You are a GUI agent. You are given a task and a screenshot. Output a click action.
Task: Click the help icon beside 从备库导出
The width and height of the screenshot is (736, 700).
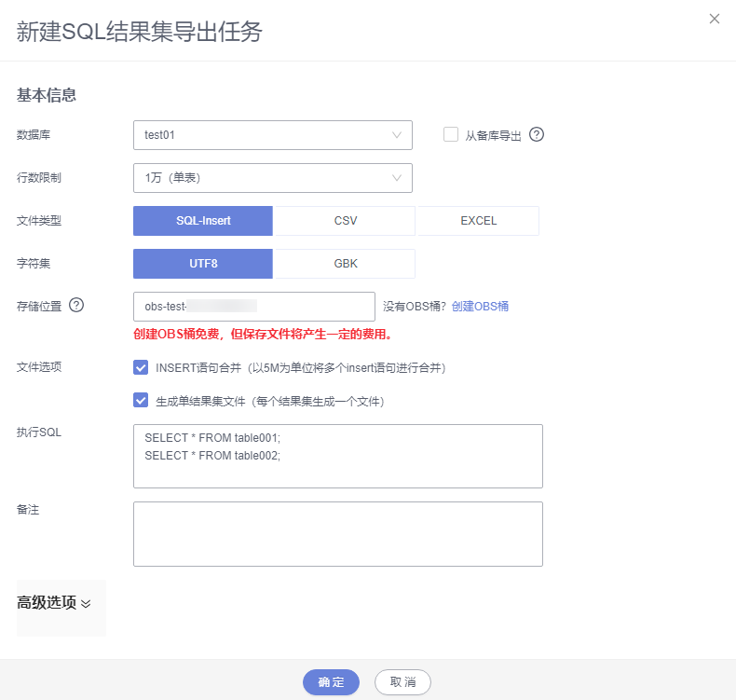click(x=537, y=134)
